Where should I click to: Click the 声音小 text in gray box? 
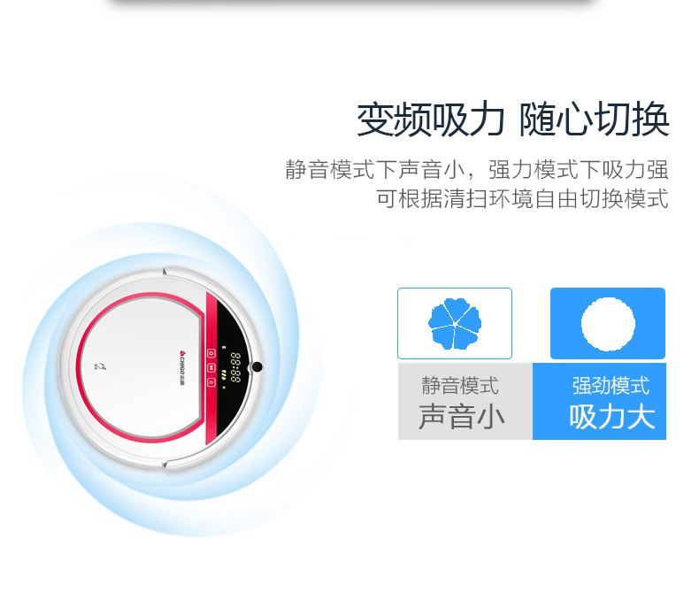461,417
